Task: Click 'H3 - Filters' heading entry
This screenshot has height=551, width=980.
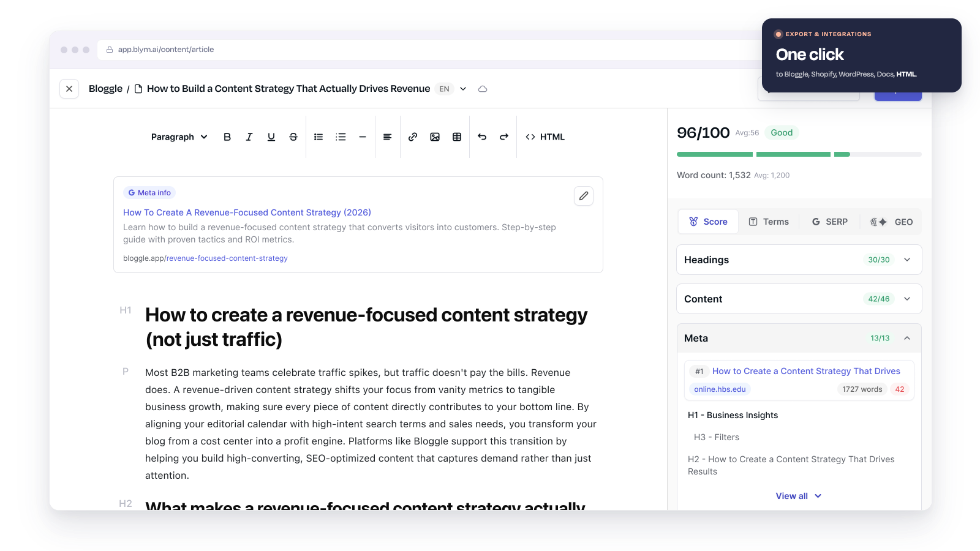Action: tap(717, 437)
